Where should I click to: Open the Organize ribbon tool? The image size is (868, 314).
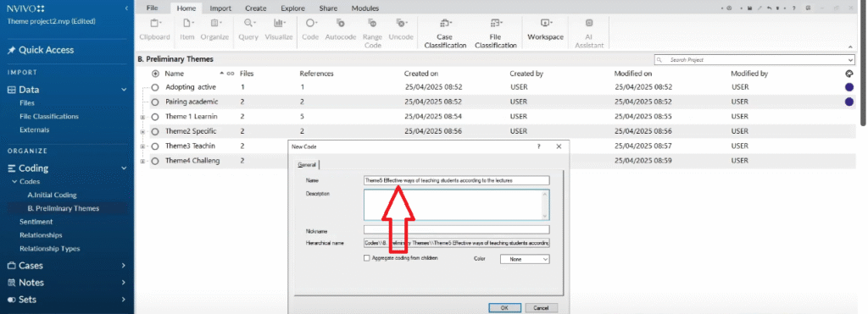click(214, 30)
